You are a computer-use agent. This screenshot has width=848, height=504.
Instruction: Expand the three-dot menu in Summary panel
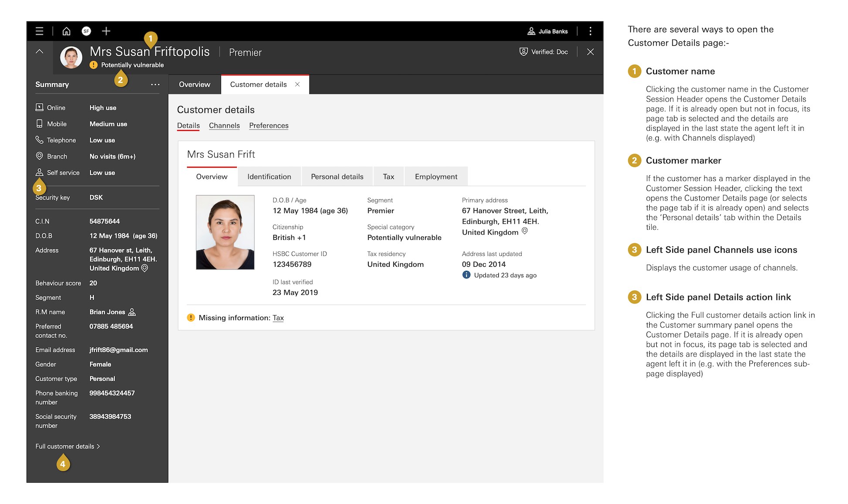point(155,84)
